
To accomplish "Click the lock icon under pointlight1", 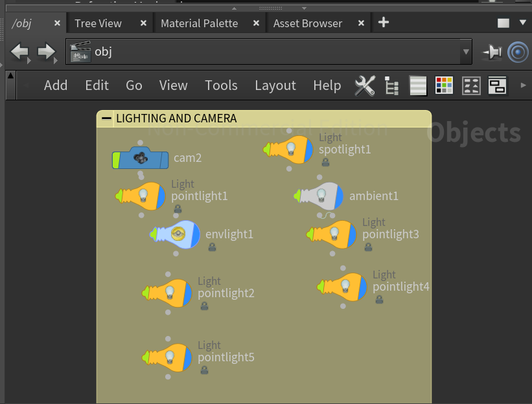I will coord(178,208).
